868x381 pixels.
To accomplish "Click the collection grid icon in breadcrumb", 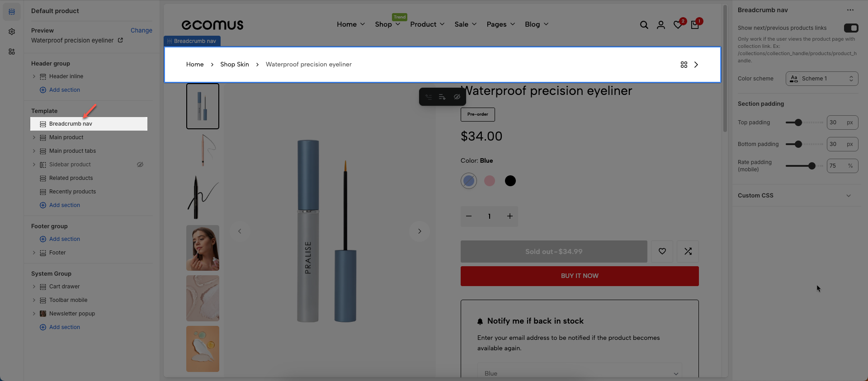I will click(684, 65).
